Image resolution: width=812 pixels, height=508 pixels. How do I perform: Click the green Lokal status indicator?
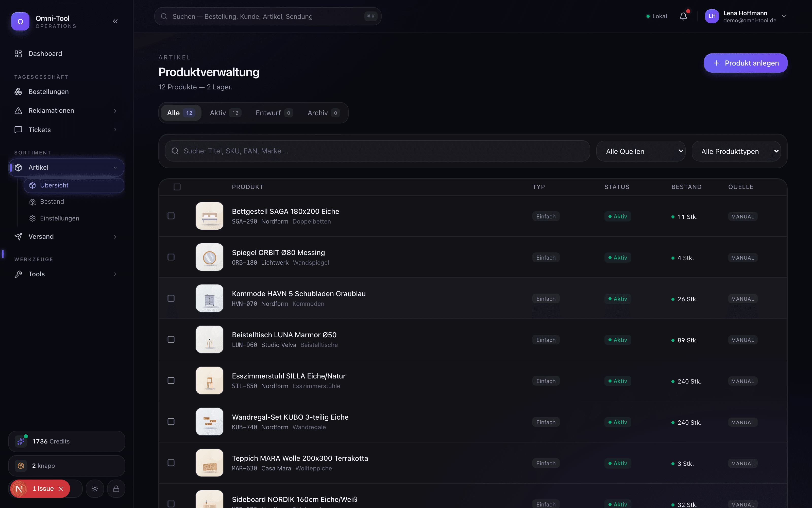[x=657, y=16]
